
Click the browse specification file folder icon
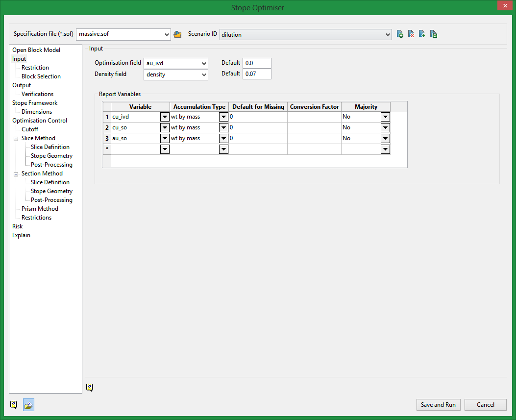point(177,34)
